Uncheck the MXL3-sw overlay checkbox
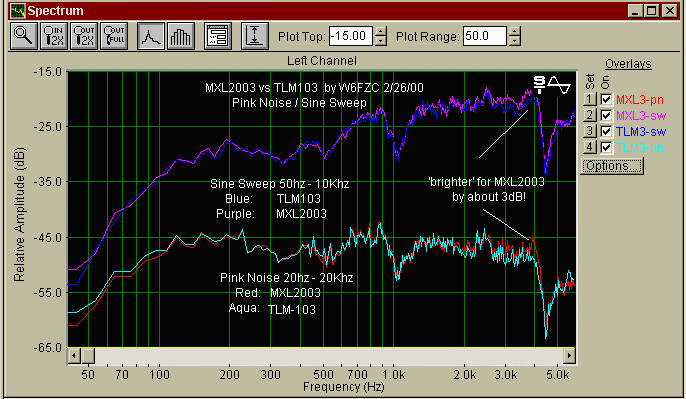 tap(606, 116)
